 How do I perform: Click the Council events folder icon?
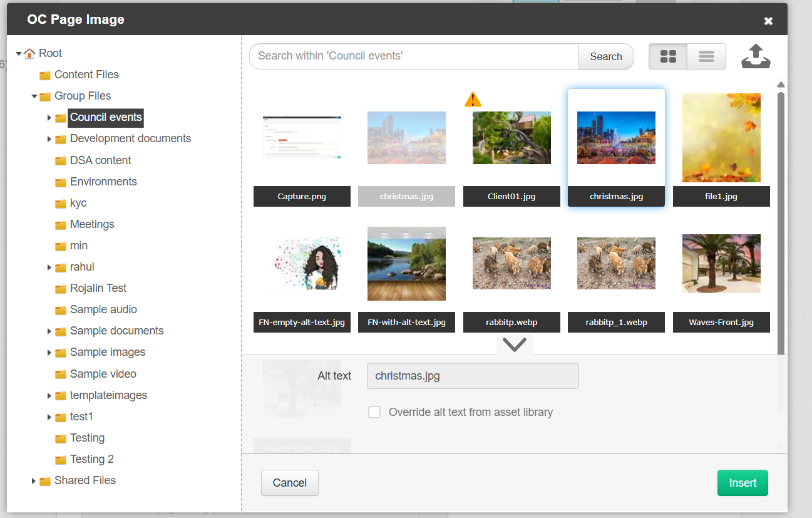coord(60,118)
